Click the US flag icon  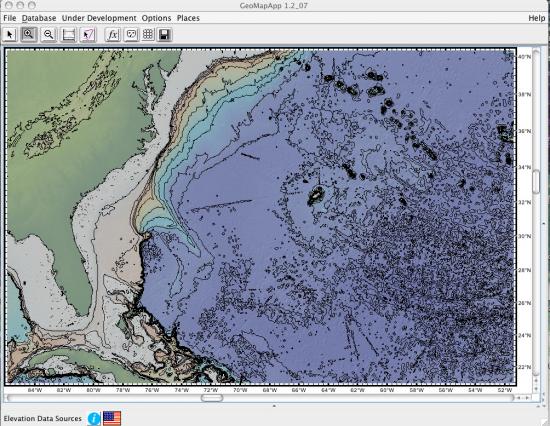[112, 418]
